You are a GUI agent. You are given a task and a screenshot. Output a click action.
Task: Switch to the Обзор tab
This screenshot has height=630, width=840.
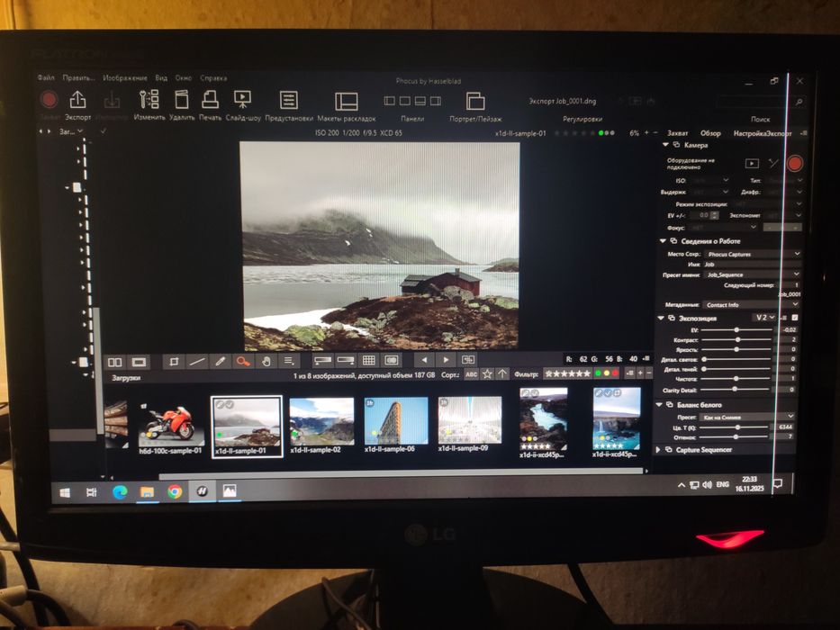(711, 133)
